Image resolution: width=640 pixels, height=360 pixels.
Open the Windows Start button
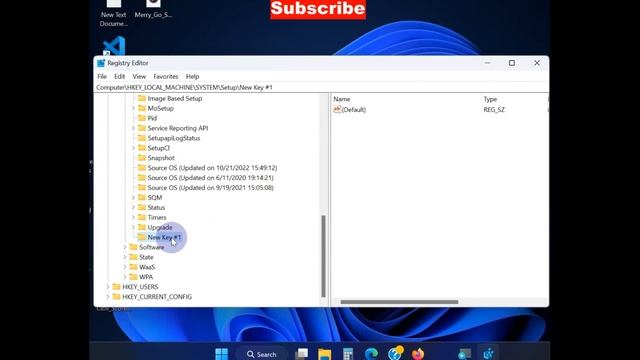(222, 353)
